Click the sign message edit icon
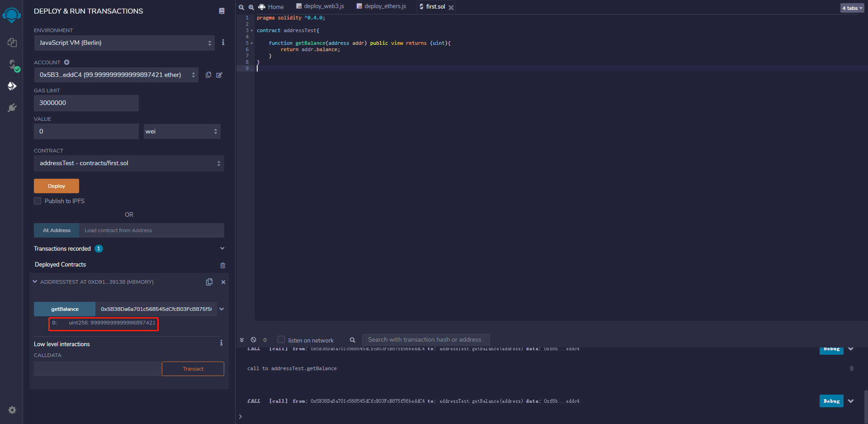 click(x=219, y=75)
